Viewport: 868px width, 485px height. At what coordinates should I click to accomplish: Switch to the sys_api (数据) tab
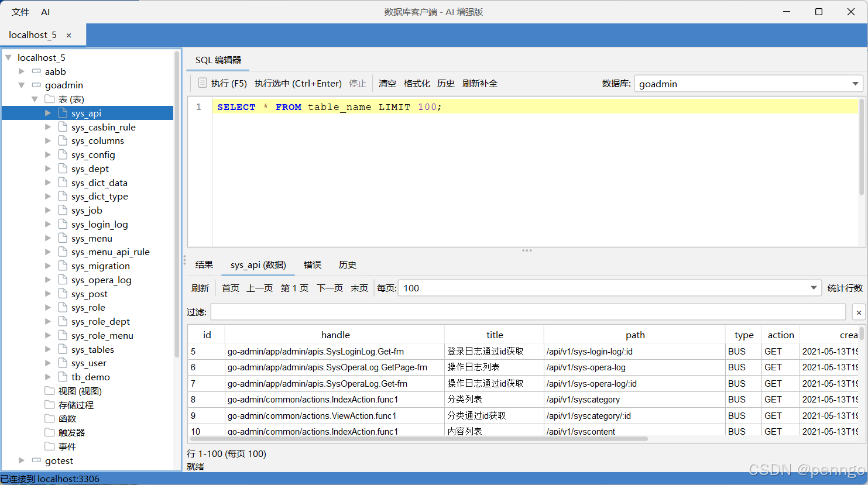coord(258,264)
